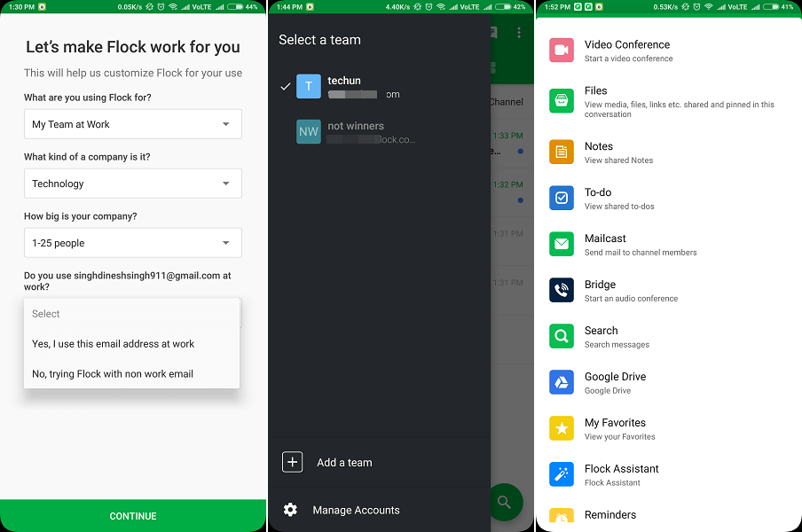
Task: Open the orange Notes icon
Action: [561, 152]
